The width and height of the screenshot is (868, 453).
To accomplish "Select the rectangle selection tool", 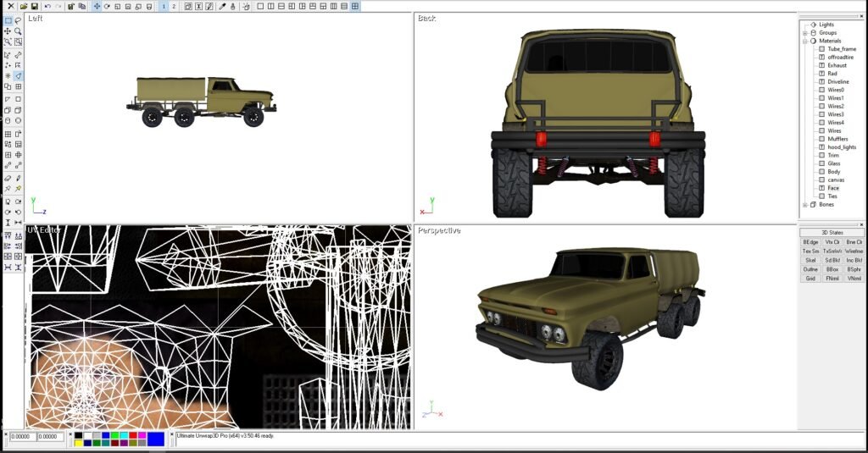I will pyautogui.click(x=8, y=20).
